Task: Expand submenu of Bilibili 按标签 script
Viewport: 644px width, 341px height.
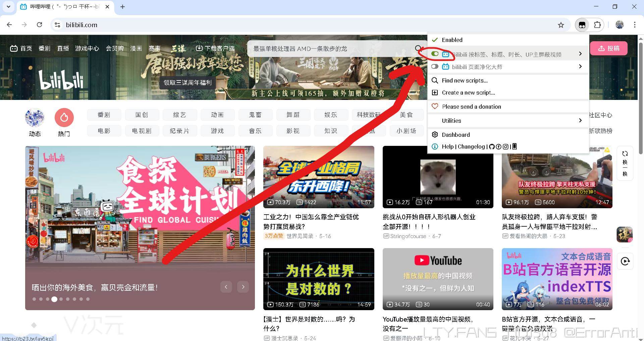Action: pyautogui.click(x=580, y=54)
